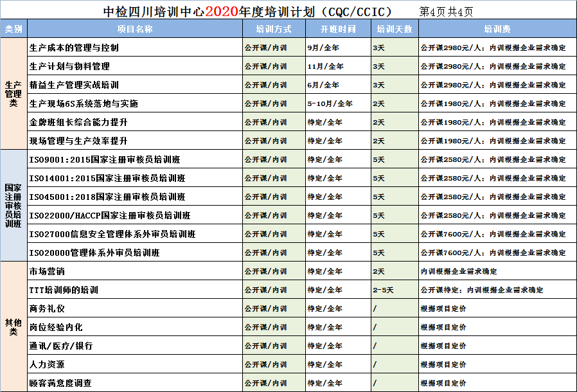577x392 pixels.
Task: Select the 顾客满意度调查 course cell
Action: [x=60, y=383]
